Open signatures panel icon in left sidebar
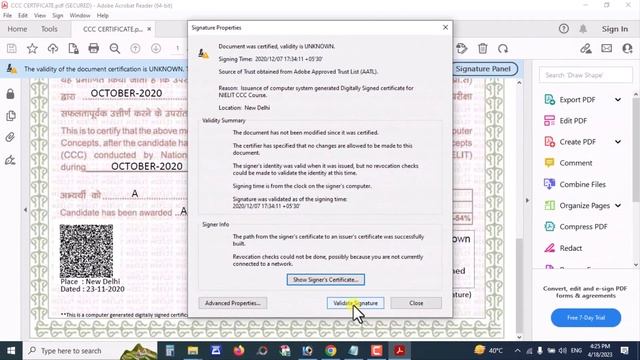The height and width of the screenshot is (360, 640). click(11, 160)
